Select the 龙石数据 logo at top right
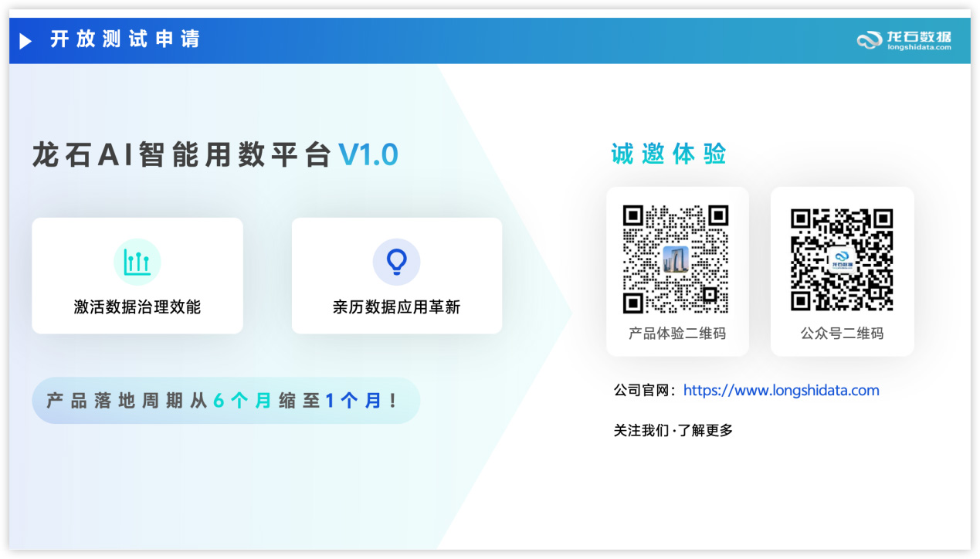 pos(904,39)
